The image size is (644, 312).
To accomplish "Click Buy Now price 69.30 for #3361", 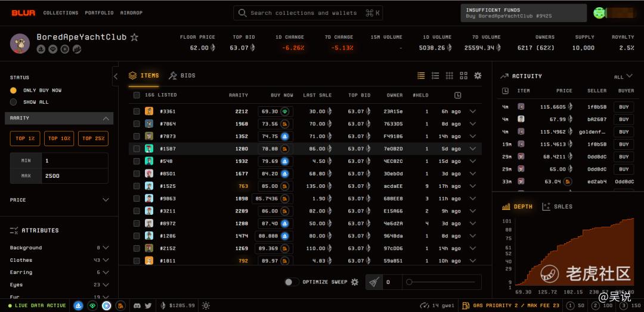I will (x=275, y=112).
